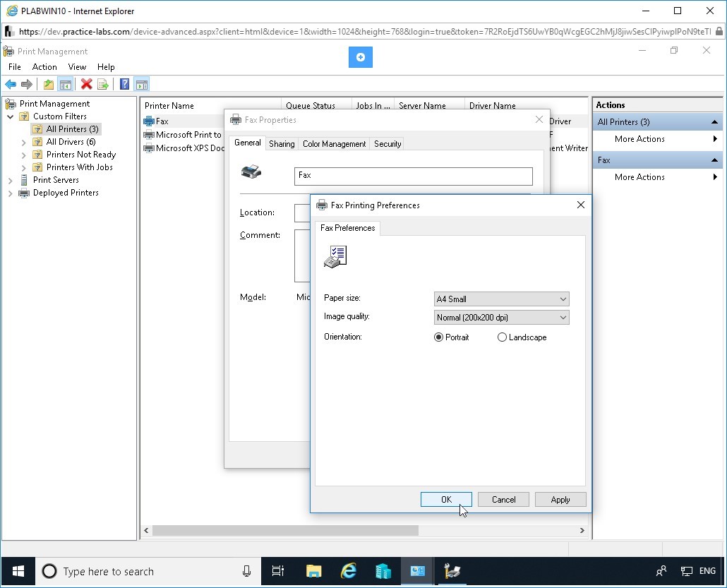Click the Microsoft Print to printer icon
The image size is (727, 588).
pos(149,135)
